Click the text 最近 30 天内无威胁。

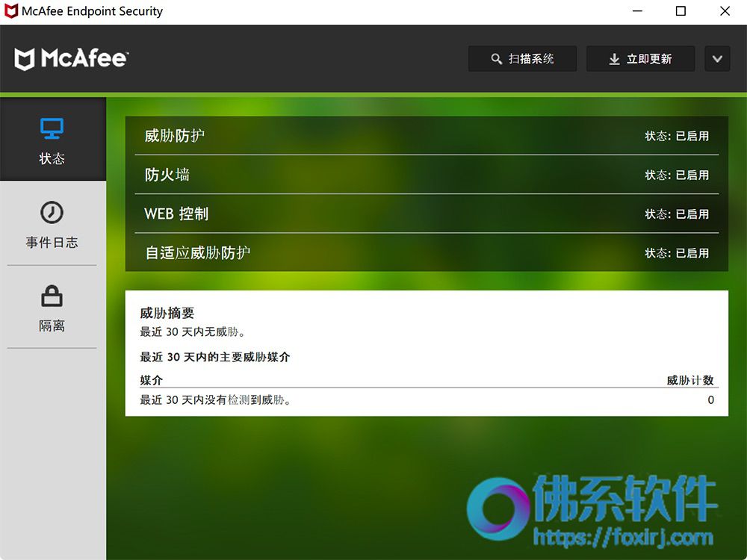click(x=193, y=332)
